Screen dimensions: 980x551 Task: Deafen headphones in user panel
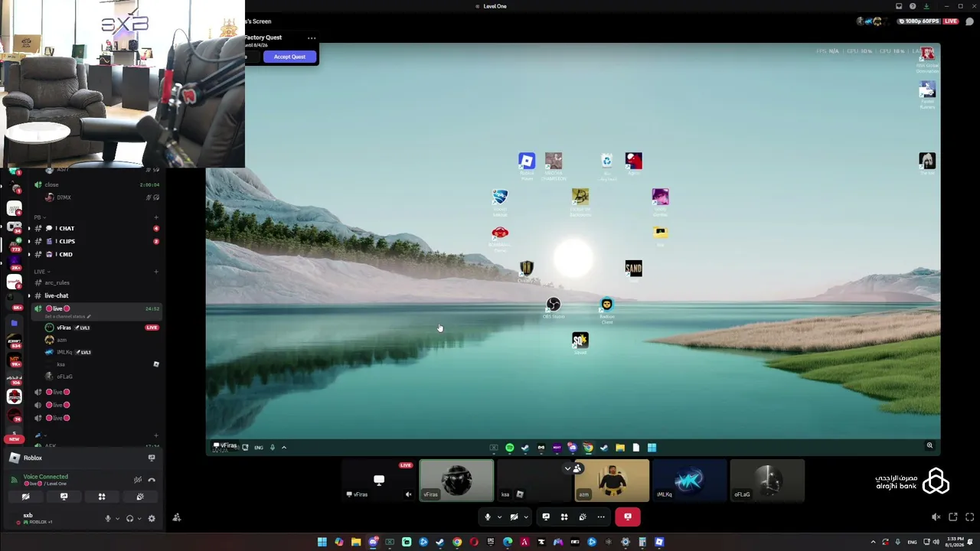(129, 518)
